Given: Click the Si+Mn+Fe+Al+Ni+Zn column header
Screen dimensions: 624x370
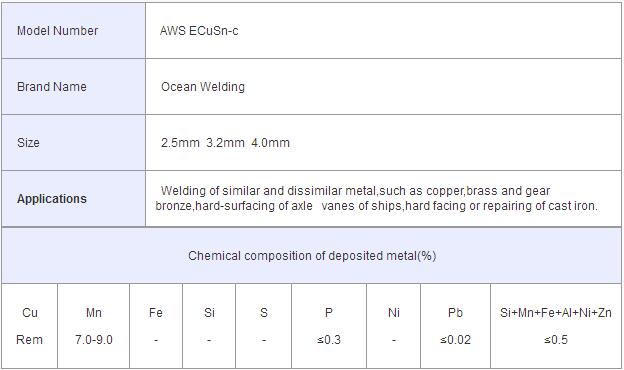Looking at the screenshot, I should (556, 313).
